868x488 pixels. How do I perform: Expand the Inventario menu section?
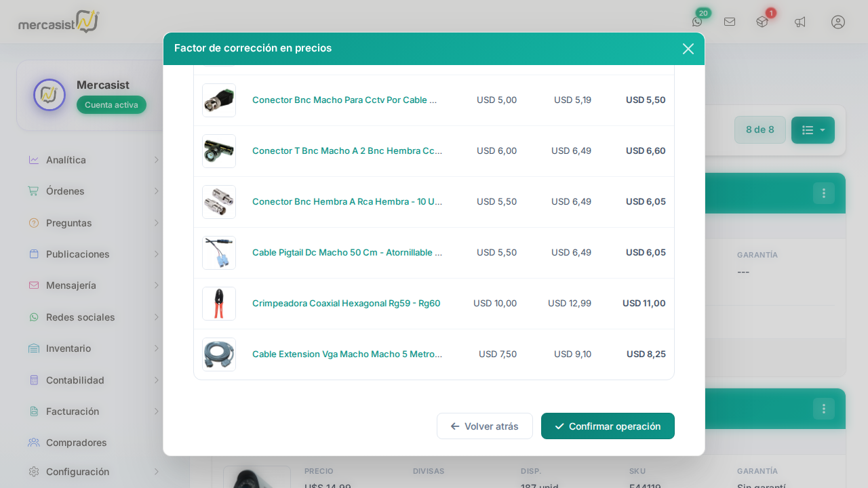coord(94,348)
